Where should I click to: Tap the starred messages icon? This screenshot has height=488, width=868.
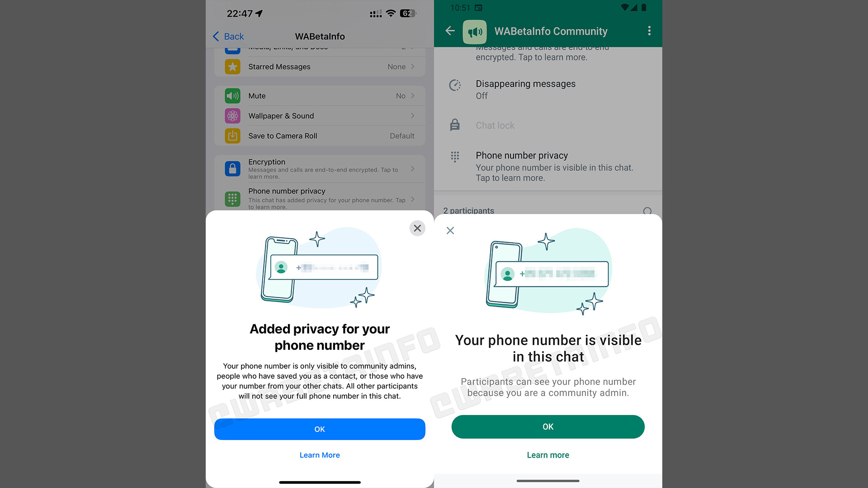point(232,66)
